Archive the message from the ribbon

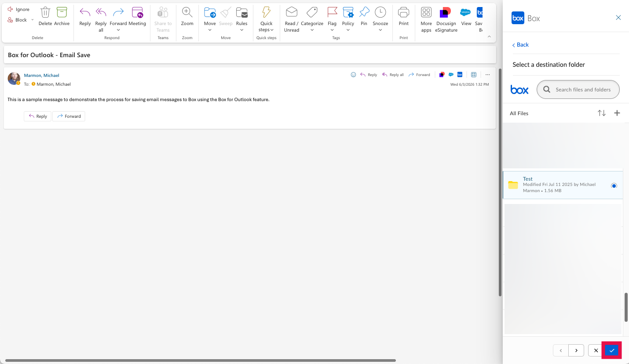click(62, 16)
